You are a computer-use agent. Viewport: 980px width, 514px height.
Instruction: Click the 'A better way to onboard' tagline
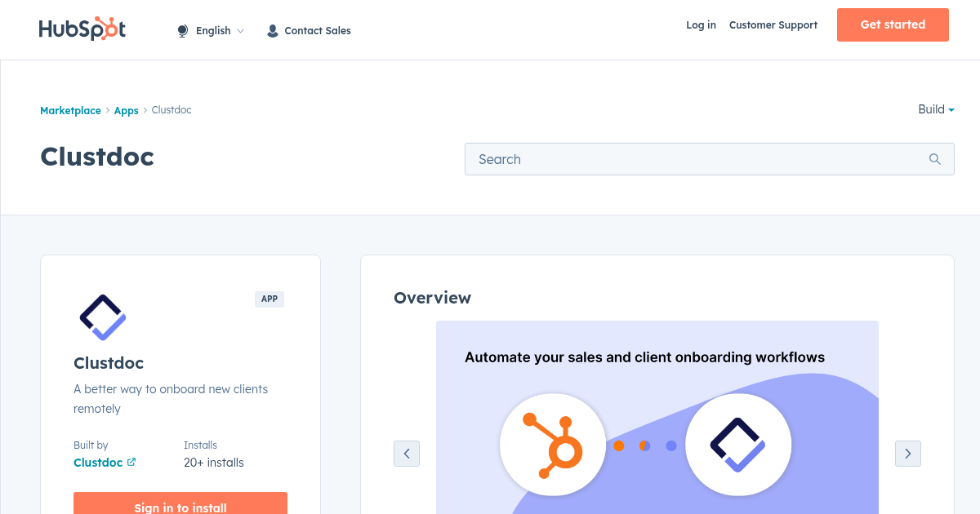coord(171,399)
